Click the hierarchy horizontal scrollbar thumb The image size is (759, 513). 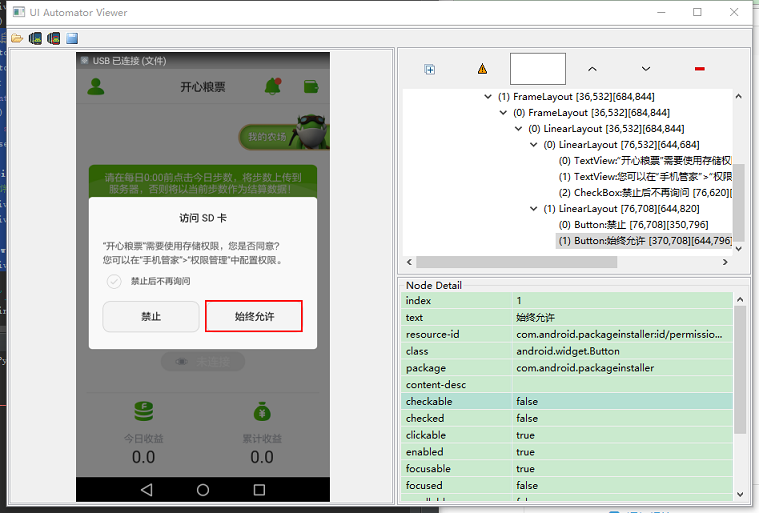click(x=516, y=262)
